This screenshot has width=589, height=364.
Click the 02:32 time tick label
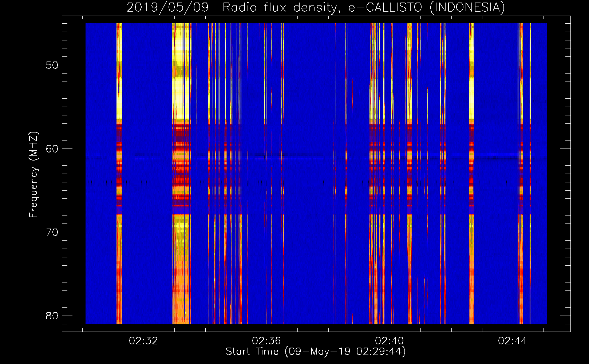pyautogui.click(x=143, y=341)
